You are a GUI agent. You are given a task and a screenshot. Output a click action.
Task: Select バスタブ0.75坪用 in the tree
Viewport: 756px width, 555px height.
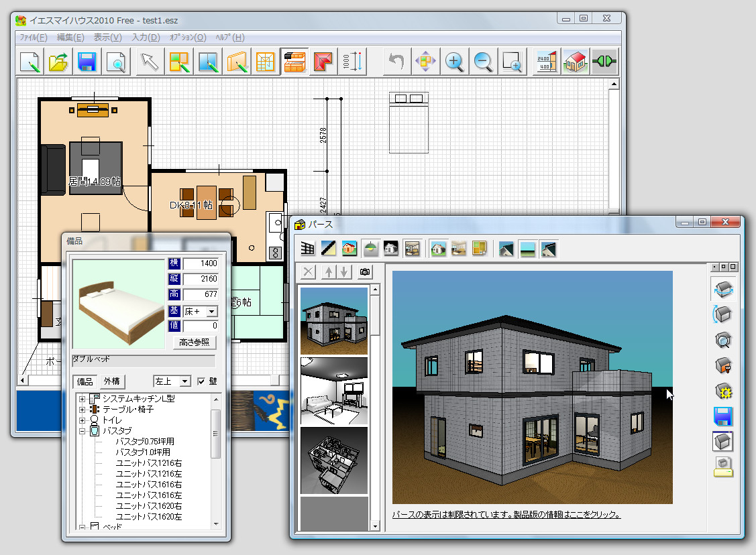[145, 442]
